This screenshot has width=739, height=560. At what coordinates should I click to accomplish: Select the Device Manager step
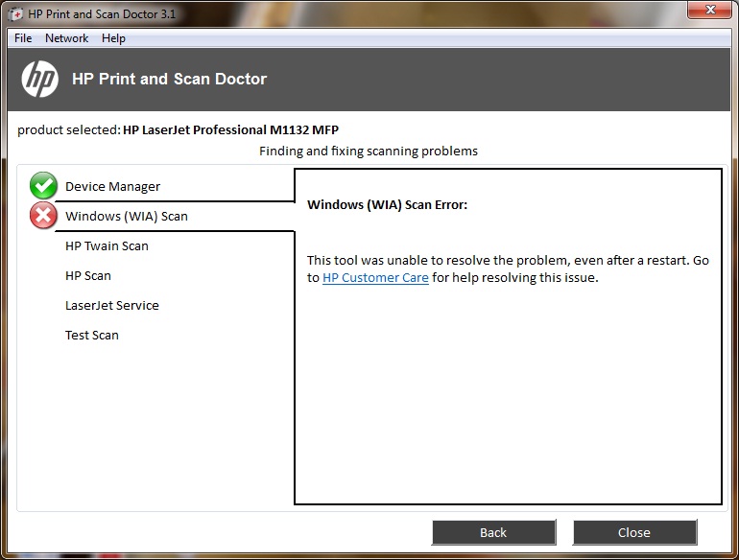click(112, 187)
